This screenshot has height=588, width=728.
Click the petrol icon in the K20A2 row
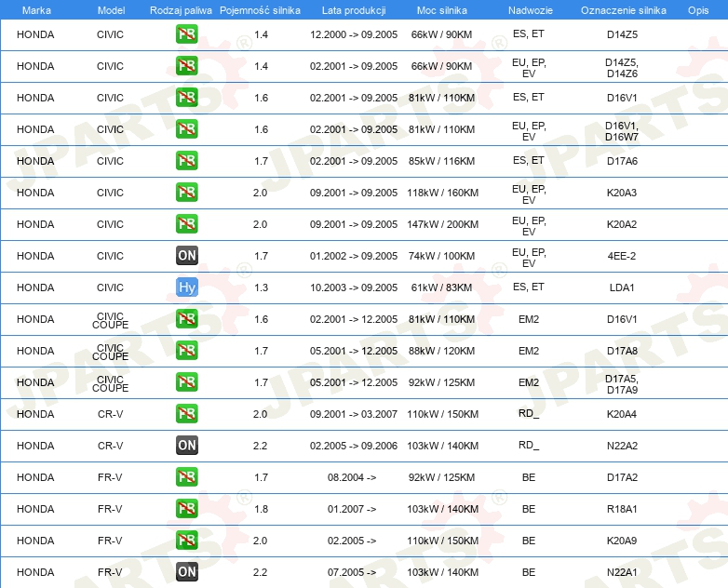186,223
